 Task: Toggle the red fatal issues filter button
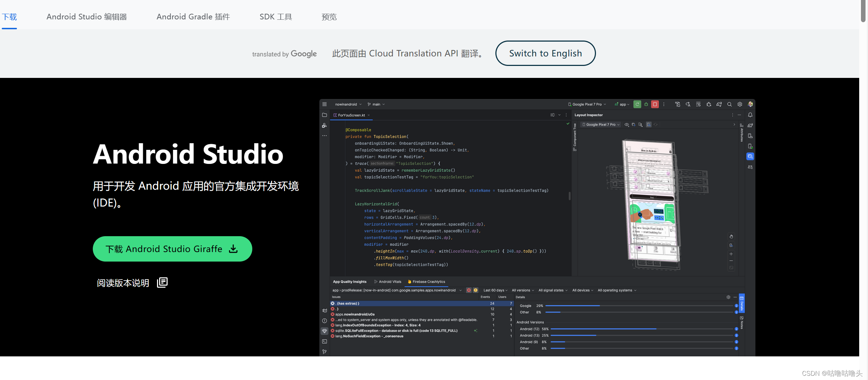[x=469, y=290]
